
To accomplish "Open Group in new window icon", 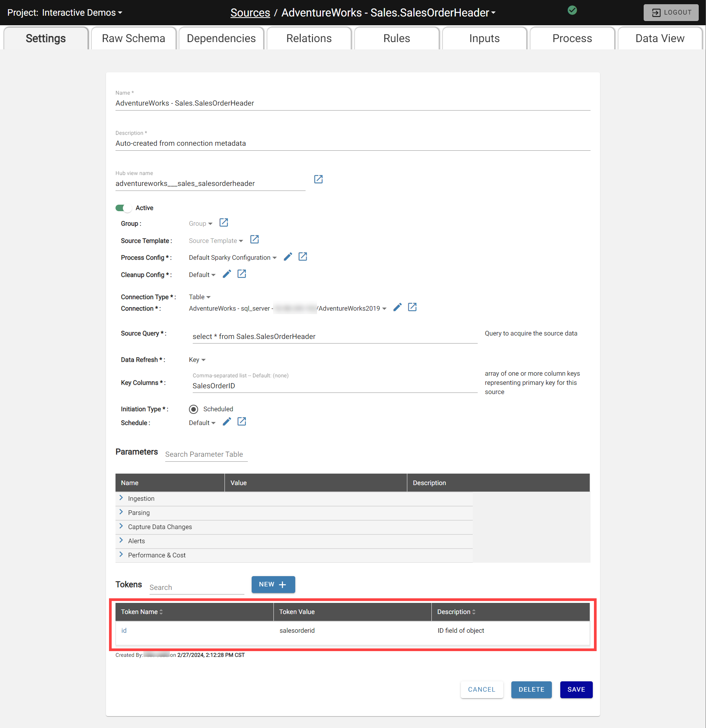I will [x=224, y=223].
